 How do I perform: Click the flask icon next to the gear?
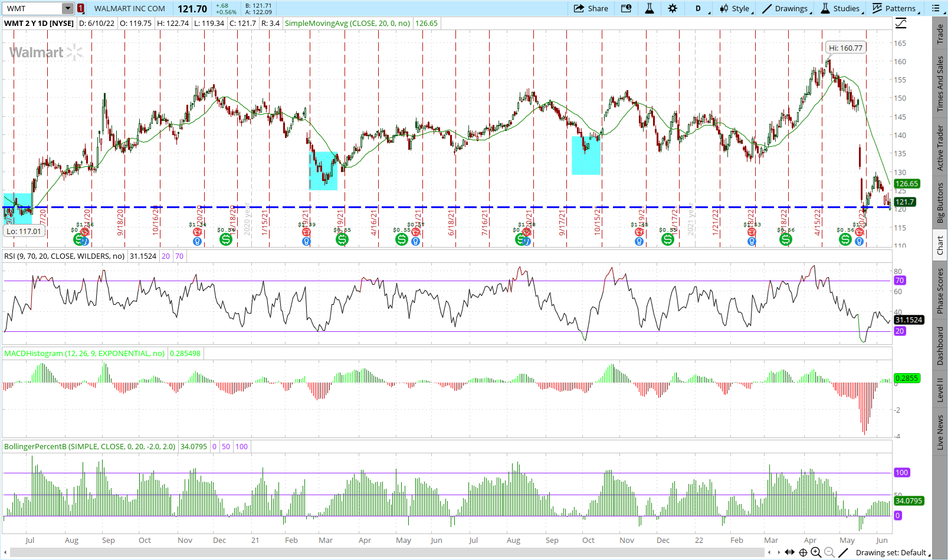tap(650, 8)
